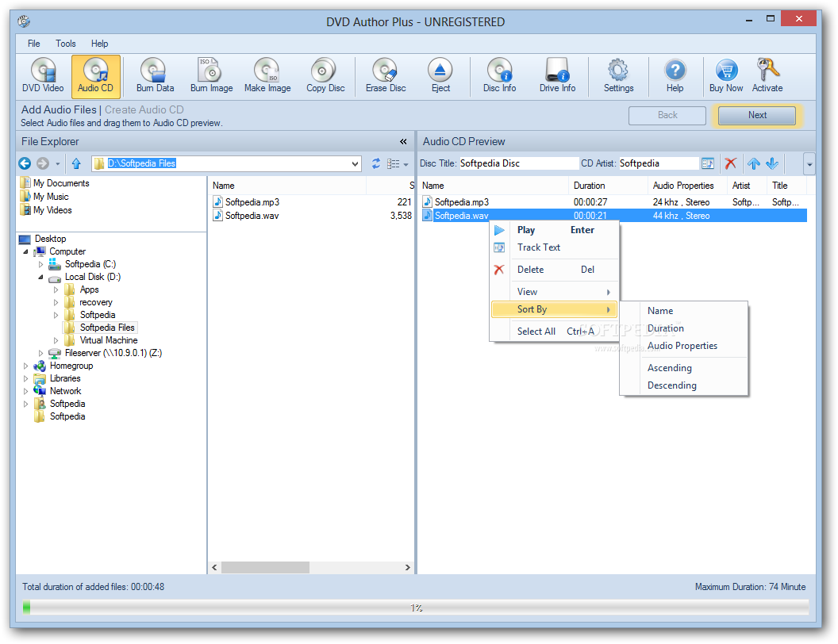Choose the Erase Disc tool
This screenshot has width=838, height=644.
coord(386,76)
